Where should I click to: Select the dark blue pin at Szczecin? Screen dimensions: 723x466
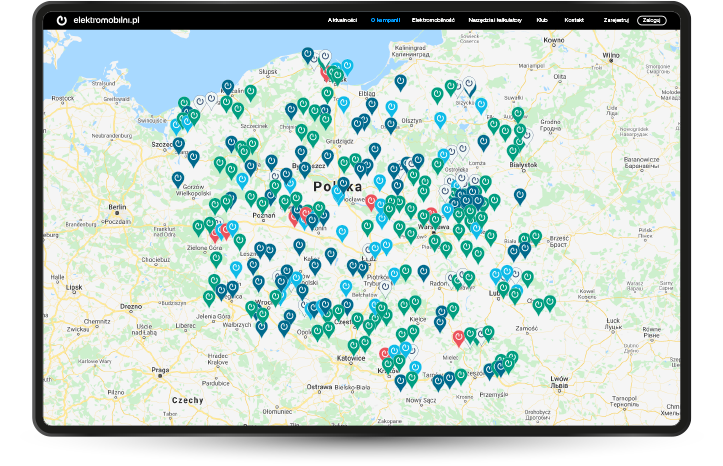click(x=179, y=144)
